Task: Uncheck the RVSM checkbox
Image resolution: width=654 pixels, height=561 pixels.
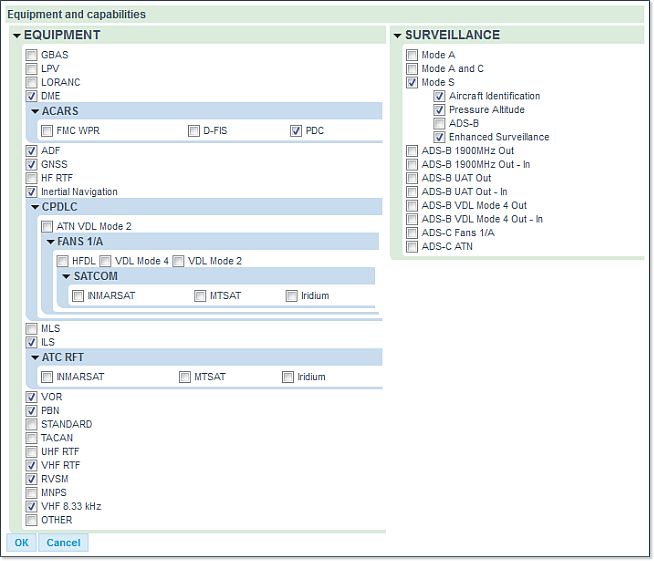Action: pyautogui.click(x=32, y=479)
